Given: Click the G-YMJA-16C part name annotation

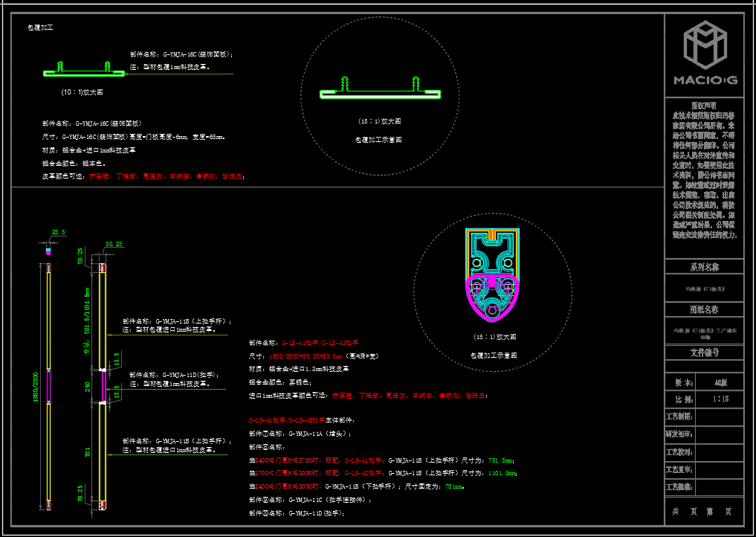Looking at the screenshot, I should 182,54.
